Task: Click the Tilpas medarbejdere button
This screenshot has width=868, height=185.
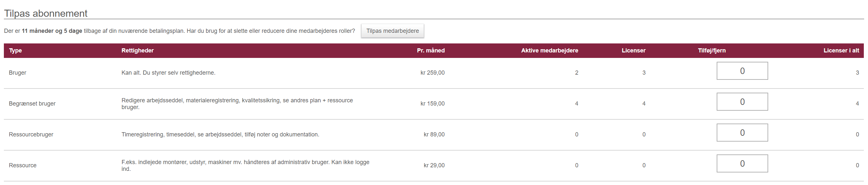Action: 392,31
